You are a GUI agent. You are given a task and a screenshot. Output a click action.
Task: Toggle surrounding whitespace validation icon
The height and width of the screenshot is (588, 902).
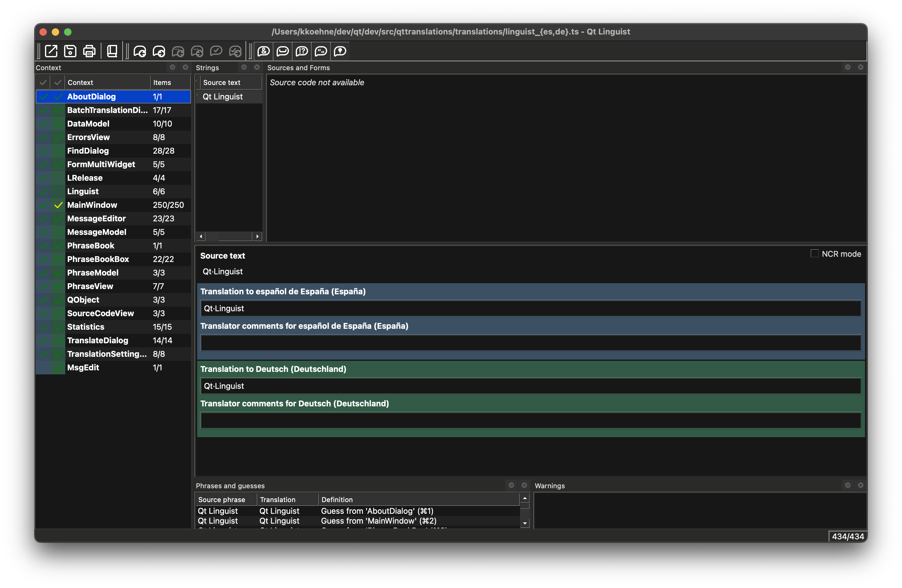pos(283,51)
